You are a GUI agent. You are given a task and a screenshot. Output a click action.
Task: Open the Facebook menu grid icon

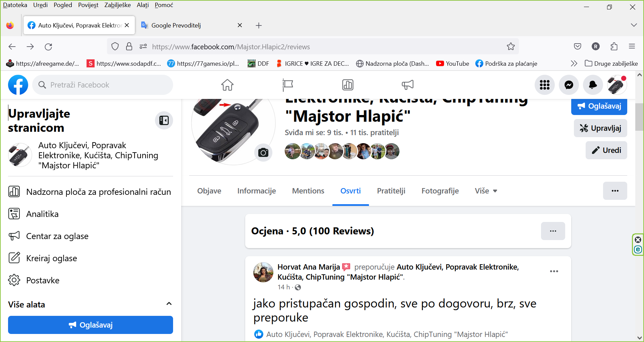(x=545, y=85)
